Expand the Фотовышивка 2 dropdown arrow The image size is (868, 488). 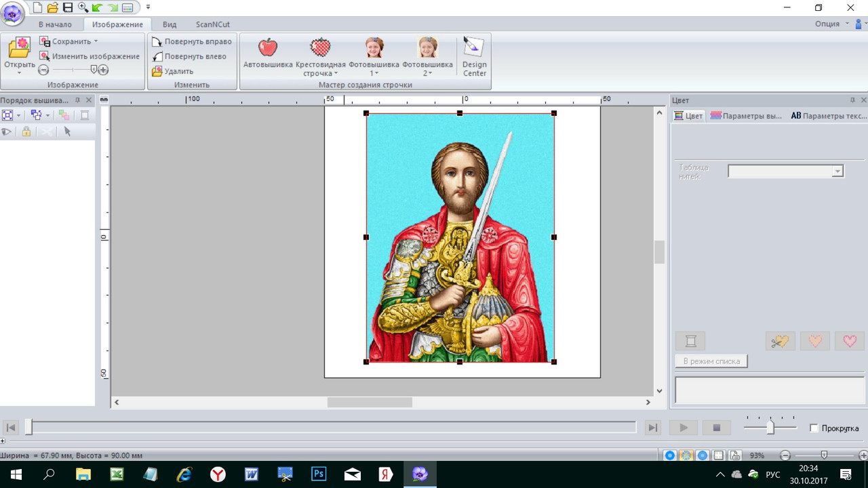[x=431, y=73]
